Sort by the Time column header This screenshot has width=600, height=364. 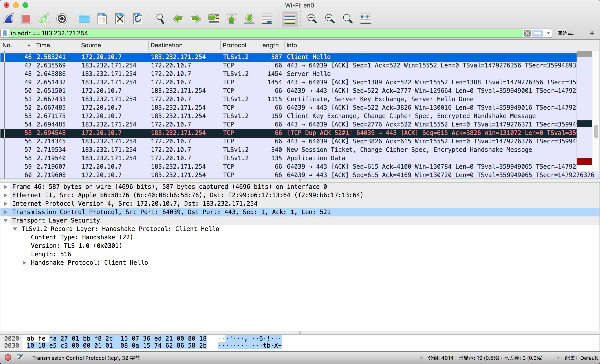(43, 45)
